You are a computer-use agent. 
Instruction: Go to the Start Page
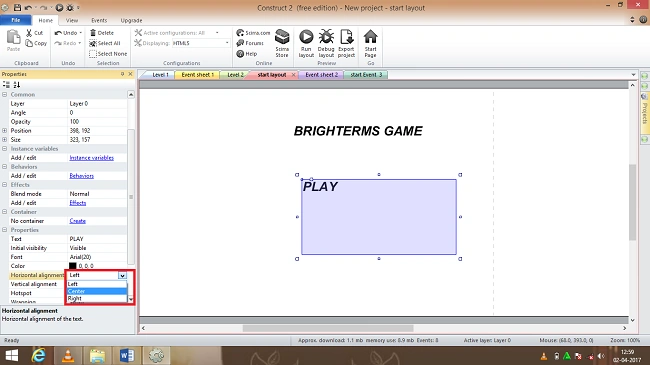(370, 43)
